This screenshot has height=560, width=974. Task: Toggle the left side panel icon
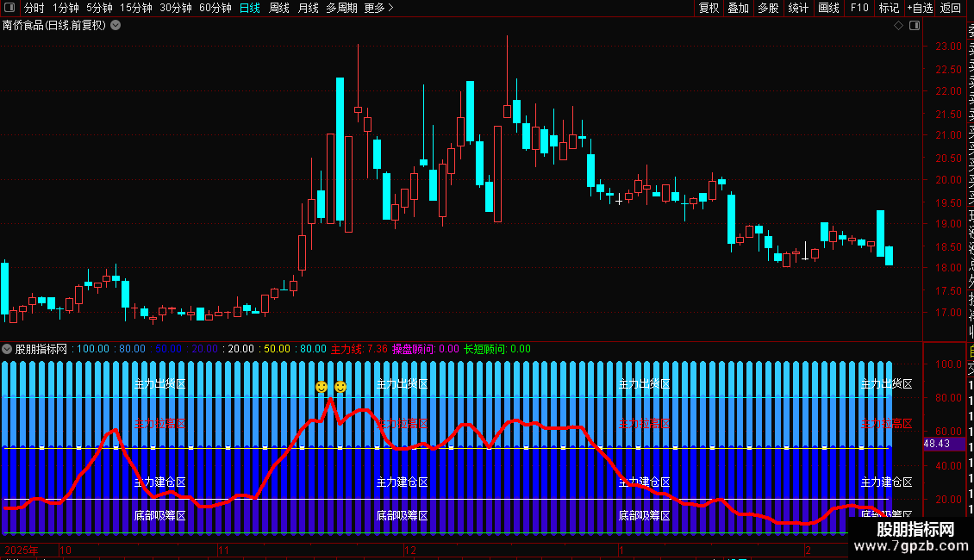(x=9, y=8)
